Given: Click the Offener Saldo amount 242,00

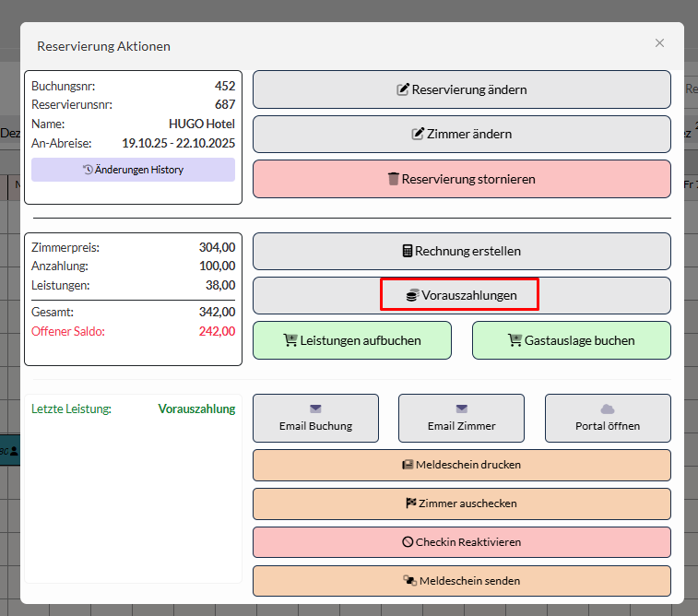Looking at the screenshot, I should click(x=217, y=331).
